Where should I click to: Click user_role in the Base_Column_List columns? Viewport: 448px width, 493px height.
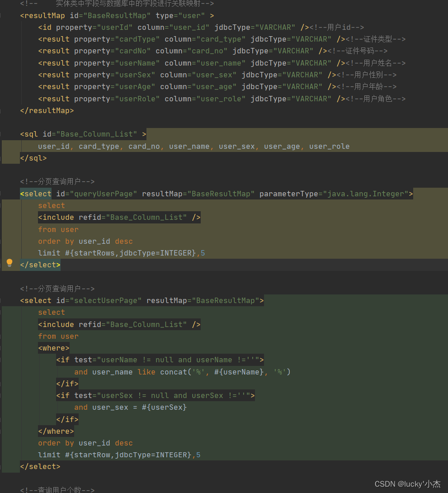[x=329, y=147]
